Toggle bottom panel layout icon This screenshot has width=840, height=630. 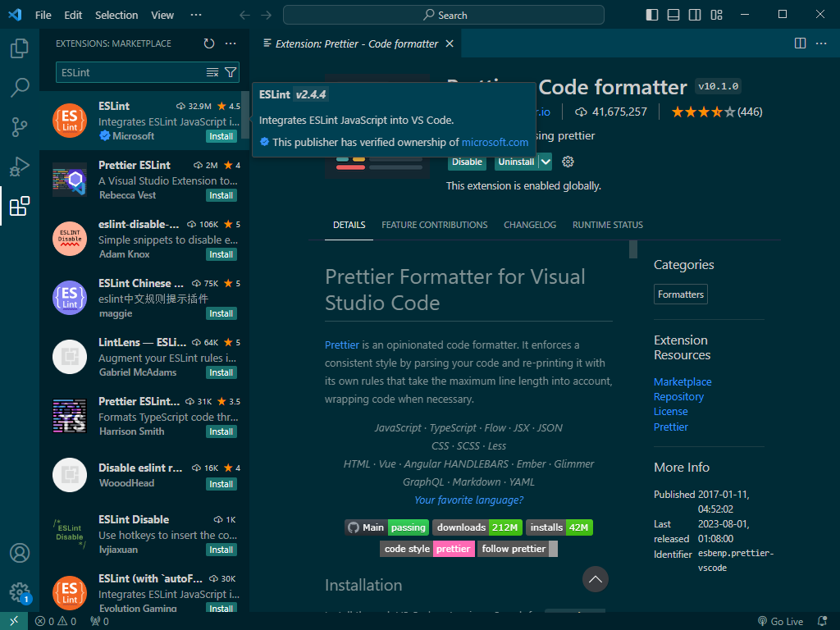(x=673, y=15)
